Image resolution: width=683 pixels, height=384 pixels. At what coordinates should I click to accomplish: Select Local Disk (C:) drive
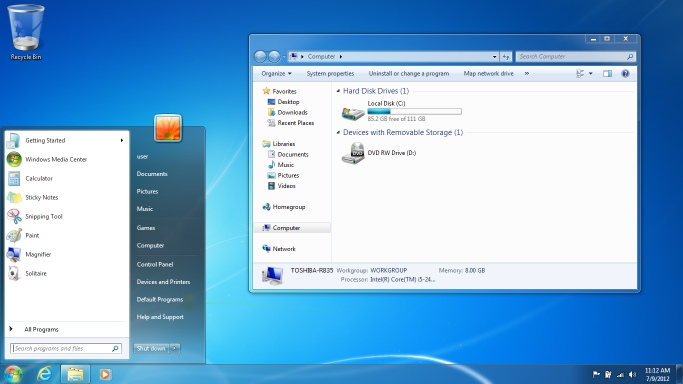coord(401,111)
